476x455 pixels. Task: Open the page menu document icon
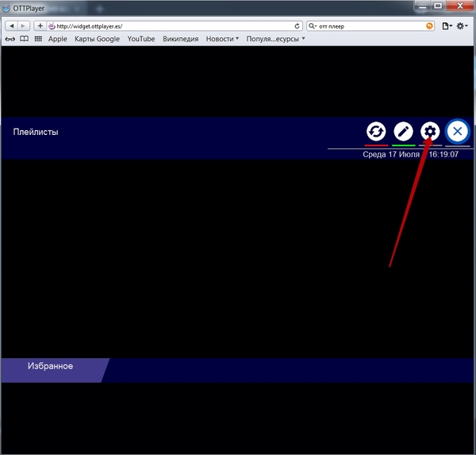coord(447,26)
